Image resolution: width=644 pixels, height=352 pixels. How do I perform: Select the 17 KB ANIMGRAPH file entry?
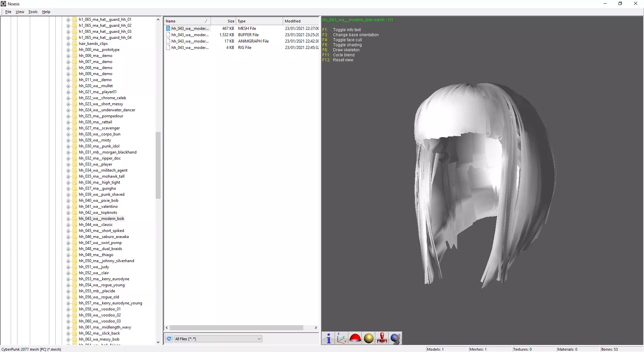point(241,41)
